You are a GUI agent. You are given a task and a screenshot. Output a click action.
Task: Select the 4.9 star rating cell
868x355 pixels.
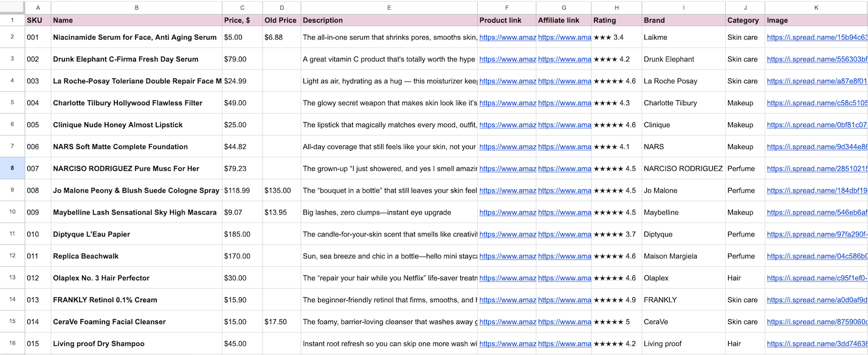616,300
